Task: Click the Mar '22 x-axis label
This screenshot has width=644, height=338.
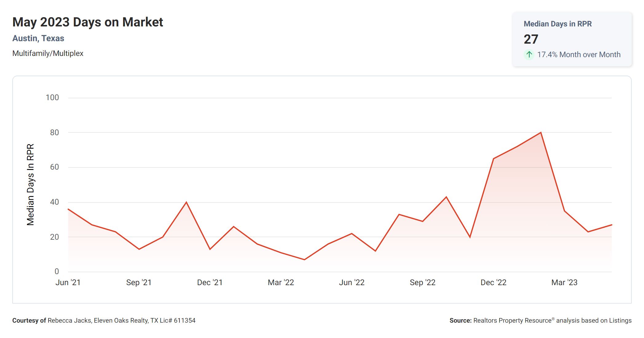Action: (x=281, y=282)
